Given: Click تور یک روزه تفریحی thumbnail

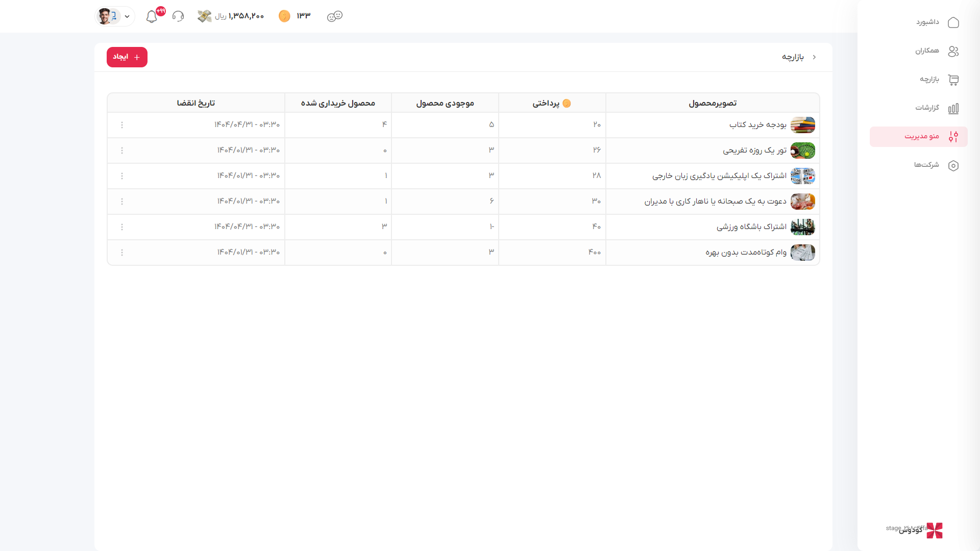Looking at the screenshot, I should pos(803,151).
